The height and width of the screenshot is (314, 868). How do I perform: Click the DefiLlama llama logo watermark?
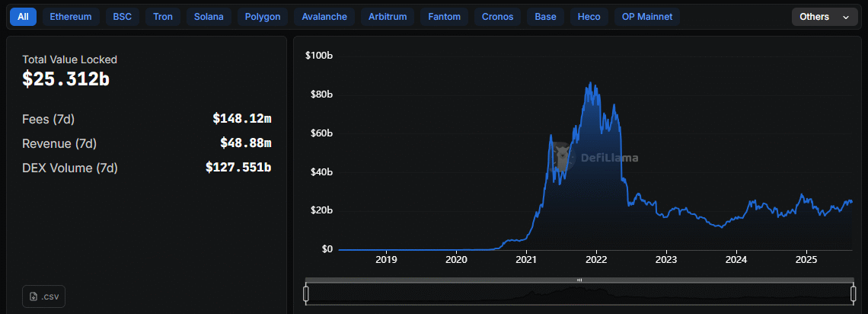coord(563,157)
